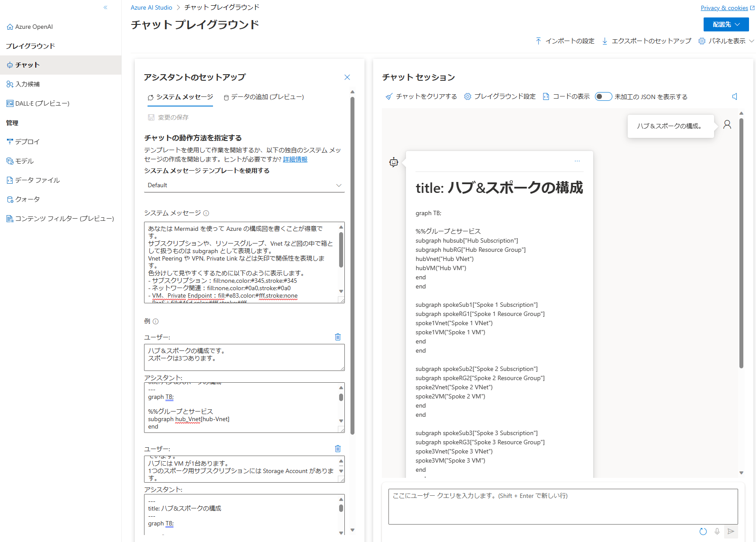Image resolution: width=756 pixels, height=542 pixels.
Task: Click info icon next to 例
Action: pyautogui.click(x=156, y=322)
